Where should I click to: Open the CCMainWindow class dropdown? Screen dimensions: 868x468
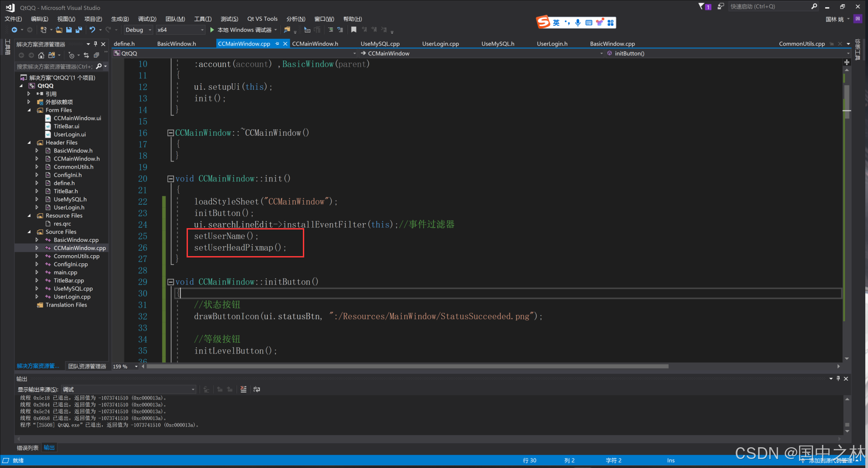click(482, 53)
